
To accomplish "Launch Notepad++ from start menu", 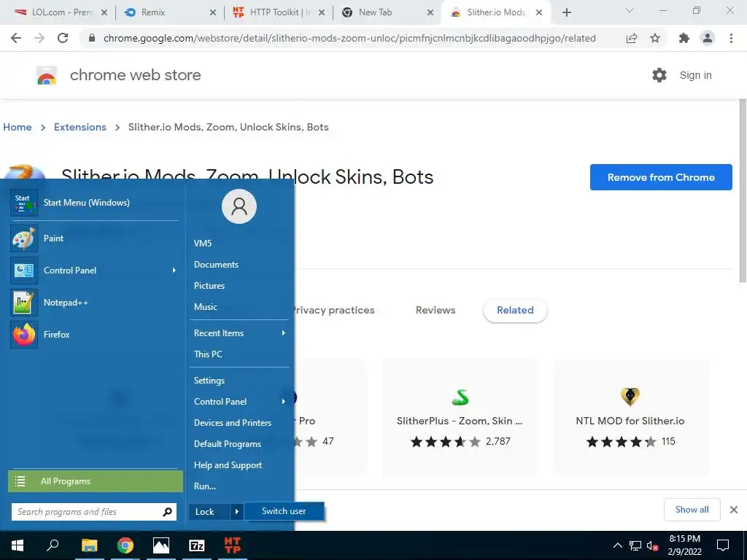I will tap(94, 303).
